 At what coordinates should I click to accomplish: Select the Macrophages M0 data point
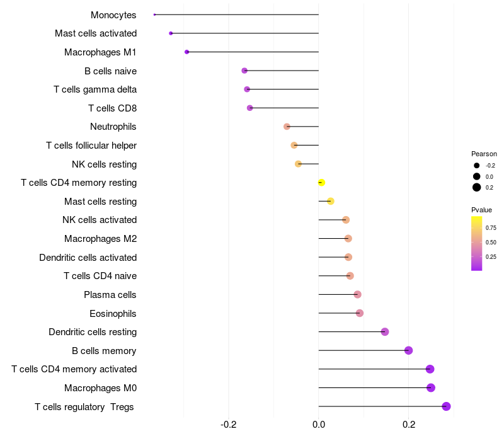pyautogui.click(x=431, y=387)
